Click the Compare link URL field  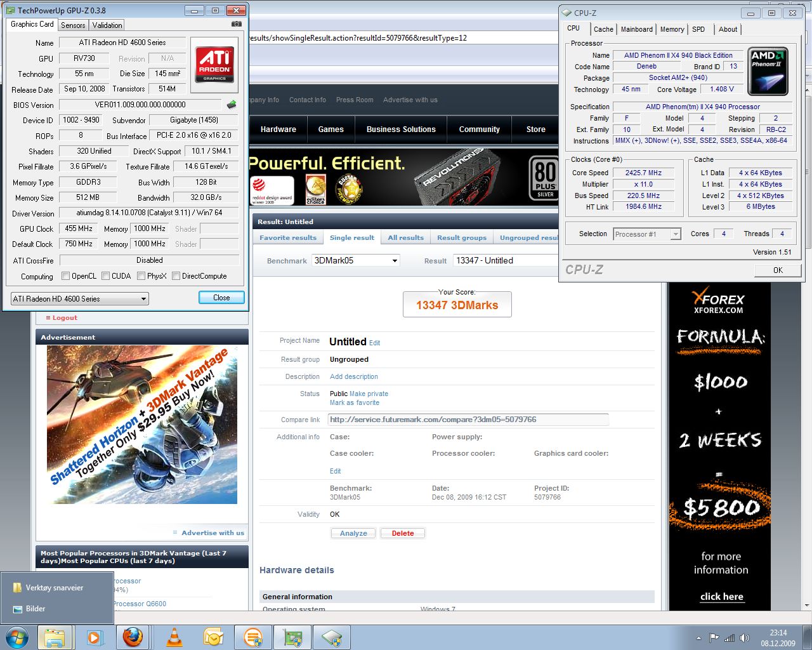[468, 420]
